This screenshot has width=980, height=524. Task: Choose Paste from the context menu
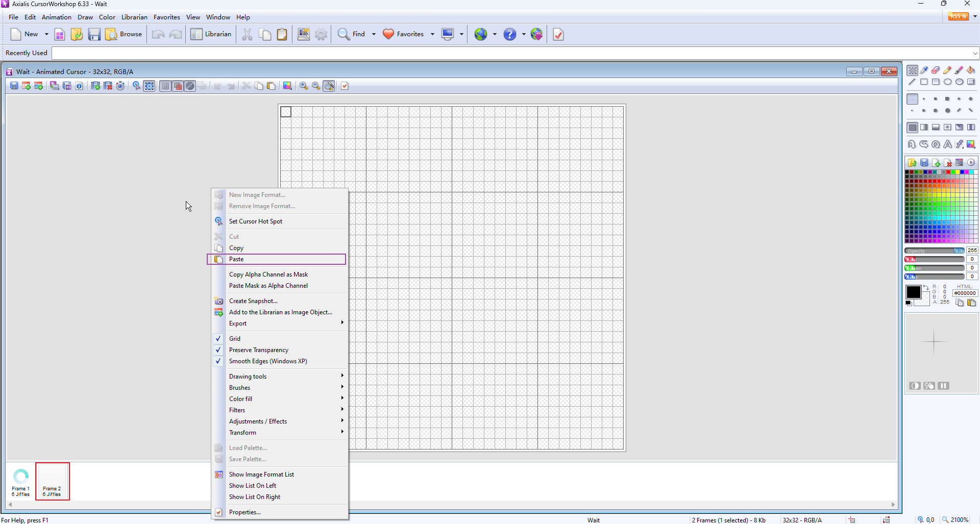pyautogui.click(x=236, y=259)
